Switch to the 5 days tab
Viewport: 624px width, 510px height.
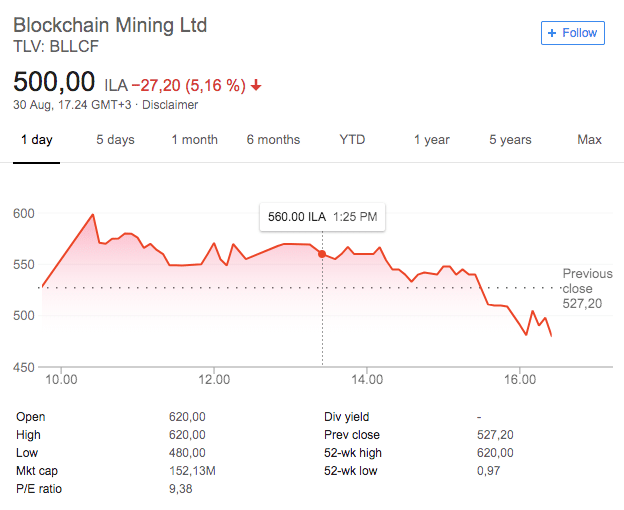point(115,140)
